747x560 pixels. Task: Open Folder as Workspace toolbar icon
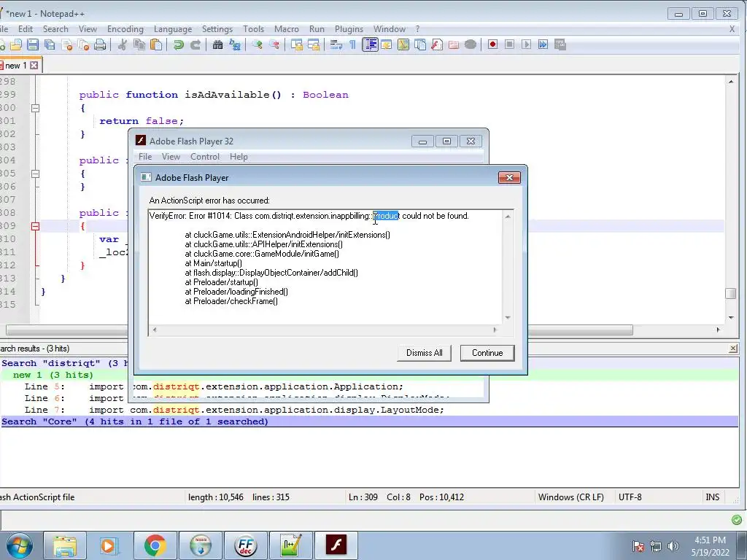454,44
